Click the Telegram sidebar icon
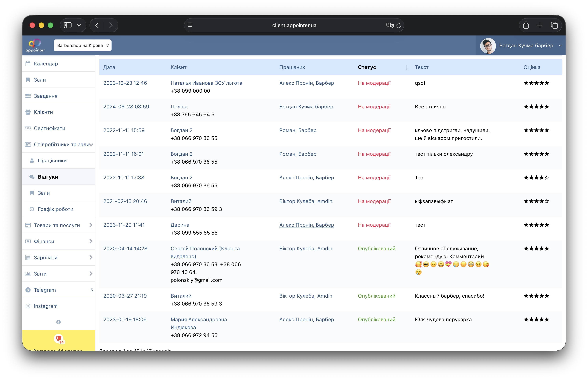Image resolution: width=588 pixels, height=380 pixels. 28,290
